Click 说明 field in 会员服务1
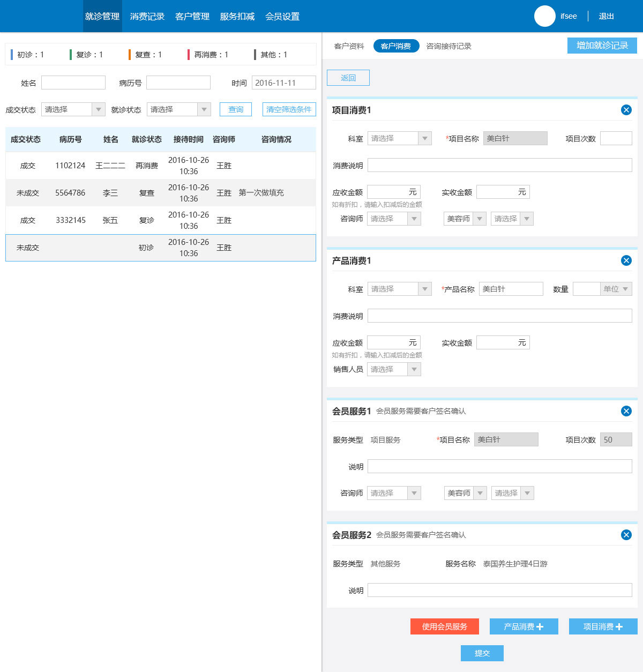This screenshot has height=672, width=643. (500, 466)
